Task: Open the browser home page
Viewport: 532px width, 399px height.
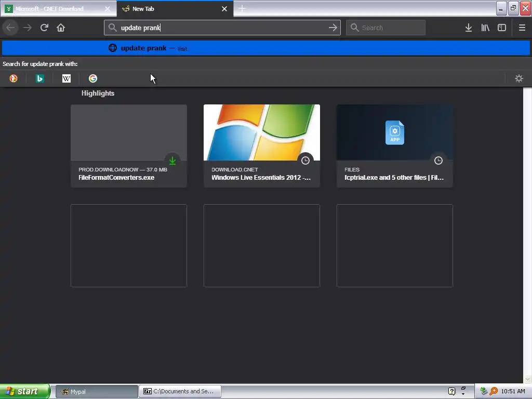Action: [61, 28]
